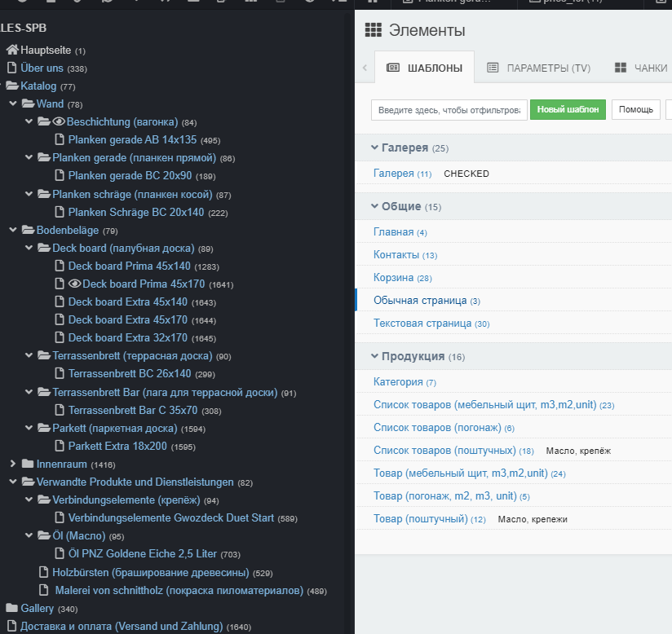Click the home icon beside Hauptseite
This screenshot has width=672, height=634.
tap(12, 50)
